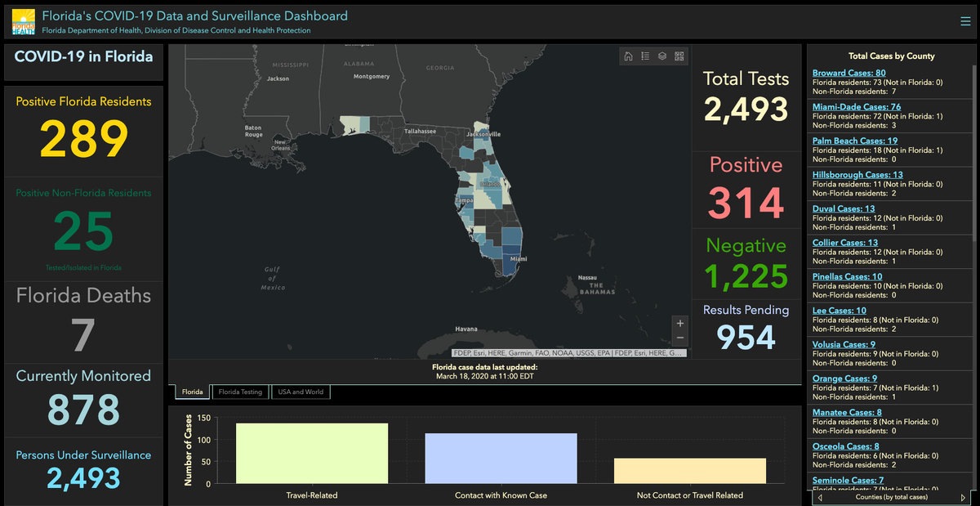Screen dimensions: 980x506
Task: Click the map Home extent icon
Action: point(628,56)
